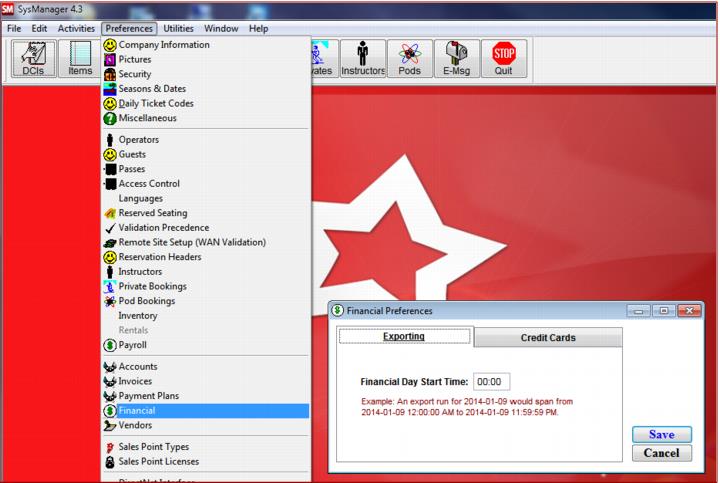Open Pods from the toolbar
The width and height of the screenshot is (720, 483).
(410, 59)
